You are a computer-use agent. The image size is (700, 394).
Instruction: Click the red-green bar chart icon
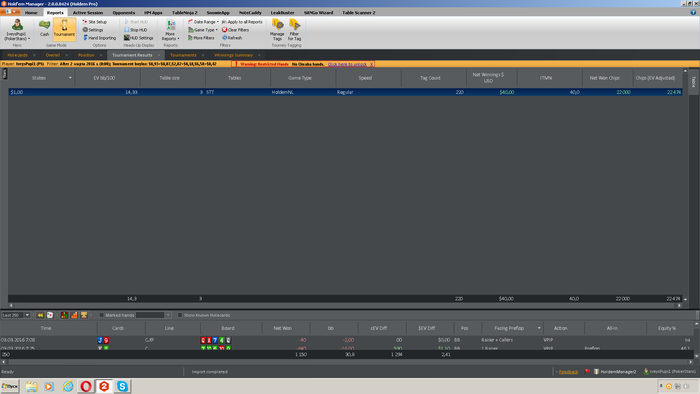(x=64, y=315)
